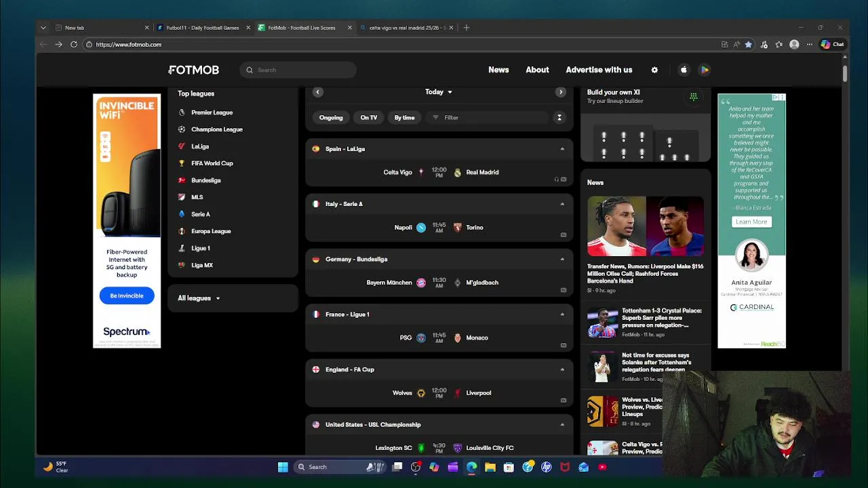The width and height of the screenshot is (868, 488).
Task: Open the browser tab search dropdown
Action: coord(43,28)
